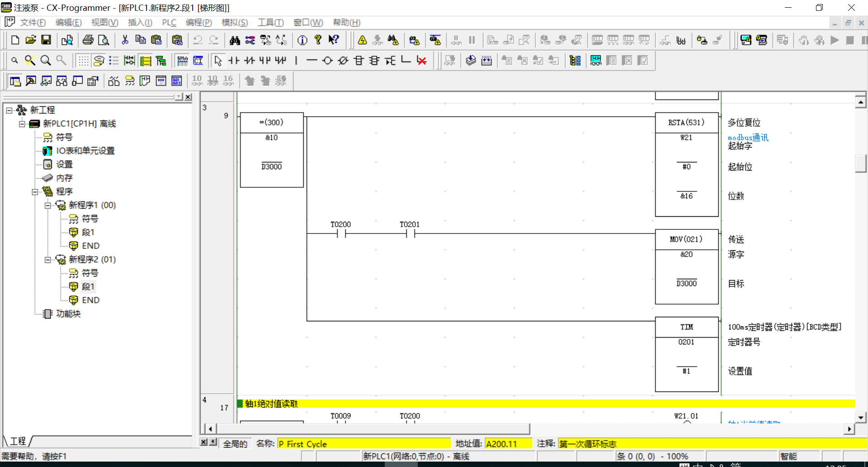The height and width of the screenshot is (467, 868).
Task: Collapse the 新程序2 (01) node
Action: 47,259
